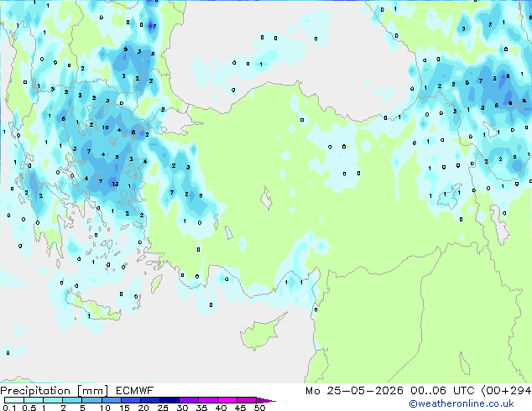Click the '50' legend scale label
This screenshot has width=532, height=411.
[x=260, y=408]
